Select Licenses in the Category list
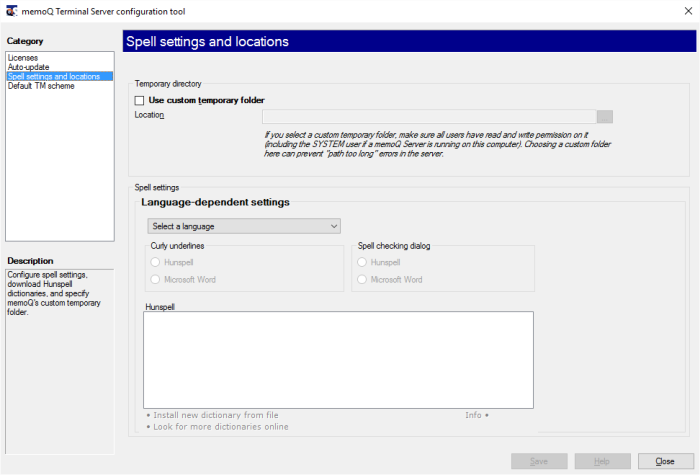 click(x=22, y=58)
